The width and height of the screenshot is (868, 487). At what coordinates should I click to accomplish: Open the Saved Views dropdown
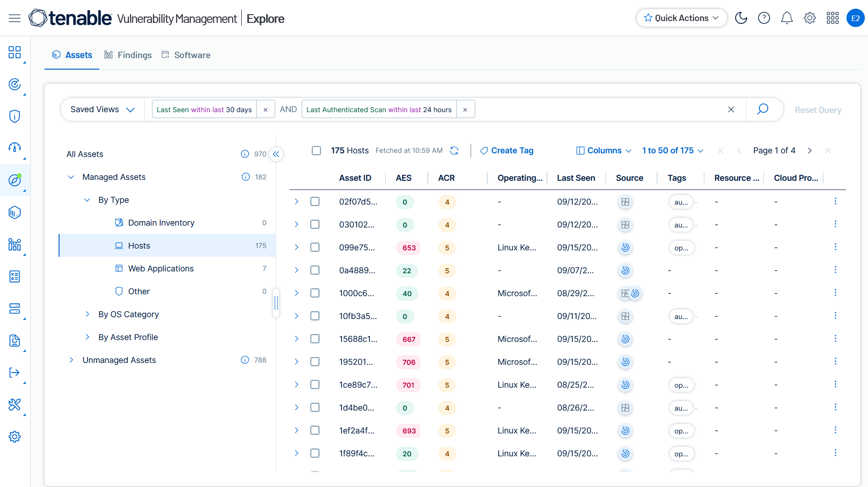coord(103,109)
